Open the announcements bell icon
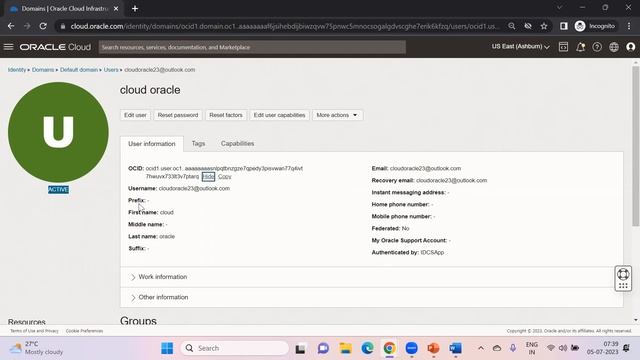 point(580,47)
